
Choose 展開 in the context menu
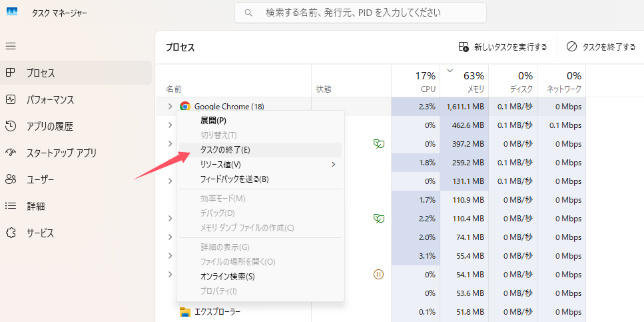point(213,121)
